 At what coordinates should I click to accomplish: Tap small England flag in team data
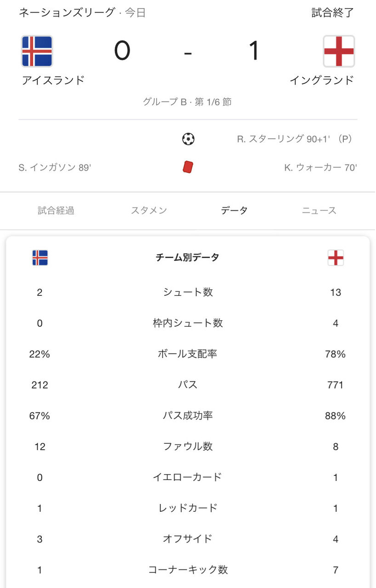click(336, 258)
